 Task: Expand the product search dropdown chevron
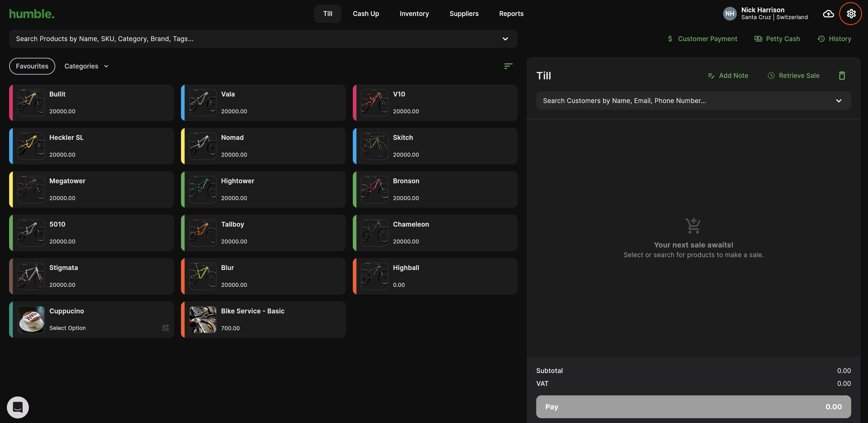(x=505, y=39)
